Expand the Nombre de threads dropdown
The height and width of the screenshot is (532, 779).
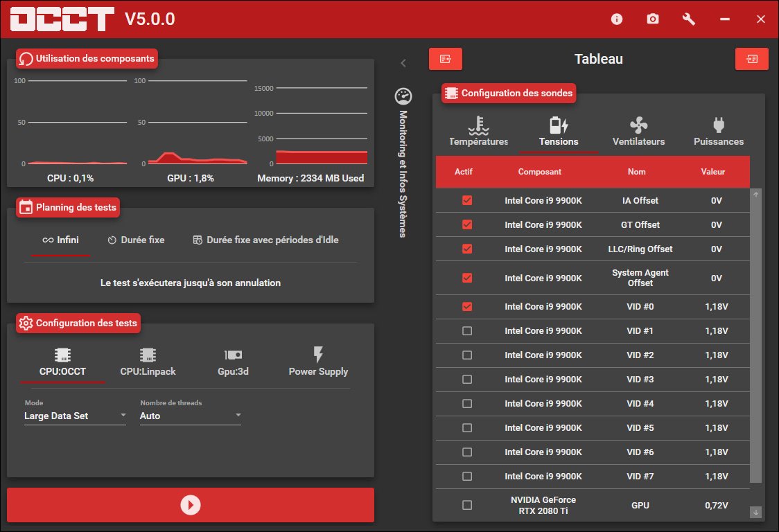tap(190, 416)
